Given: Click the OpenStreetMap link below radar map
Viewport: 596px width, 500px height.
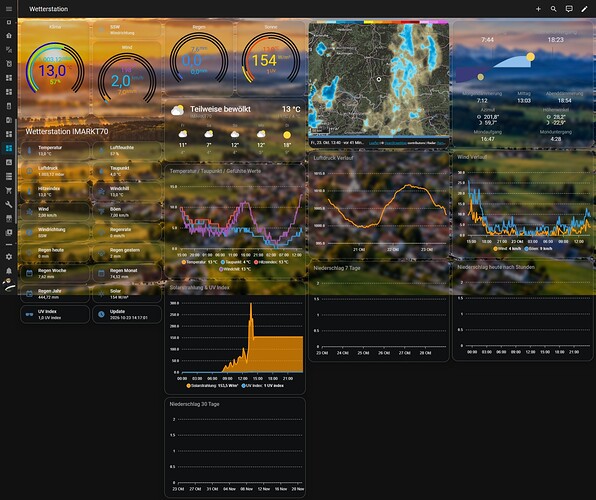Looking at the screenshot, I should point(395,143).
